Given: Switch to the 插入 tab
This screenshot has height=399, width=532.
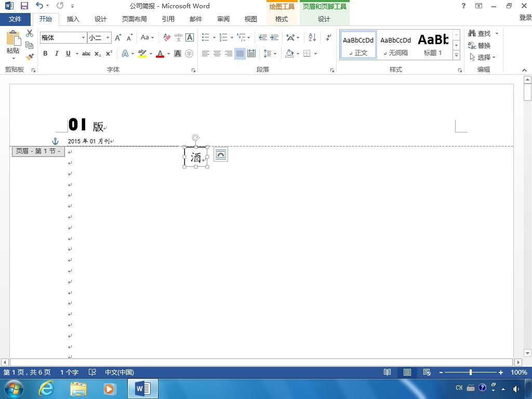Looking at the screenshot, I should 73,19.
